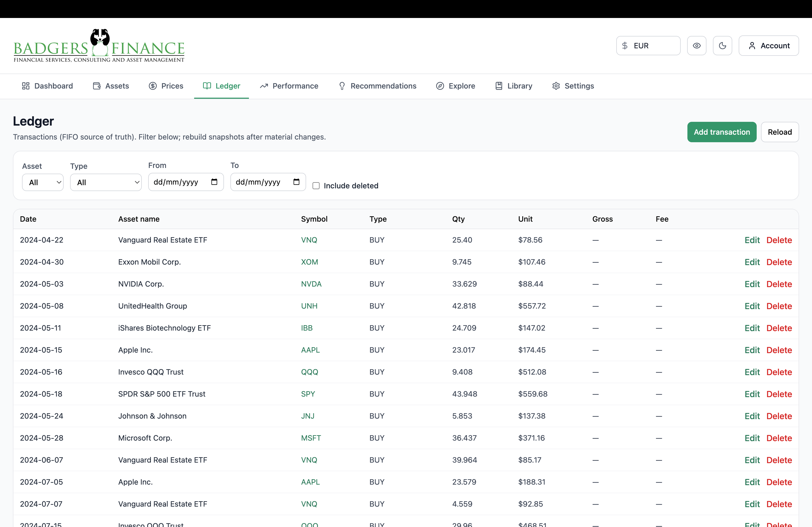Image resolution: width=812 pixels, height=527 pixels.
Task: Open the From date calendar picker icon
Action: click(x=214, y=182)
